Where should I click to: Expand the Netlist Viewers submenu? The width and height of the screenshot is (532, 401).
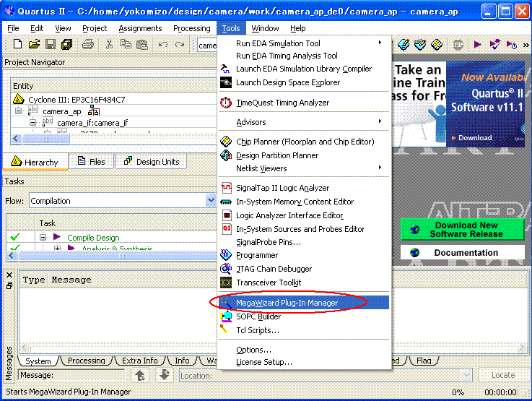click(304, 168)
